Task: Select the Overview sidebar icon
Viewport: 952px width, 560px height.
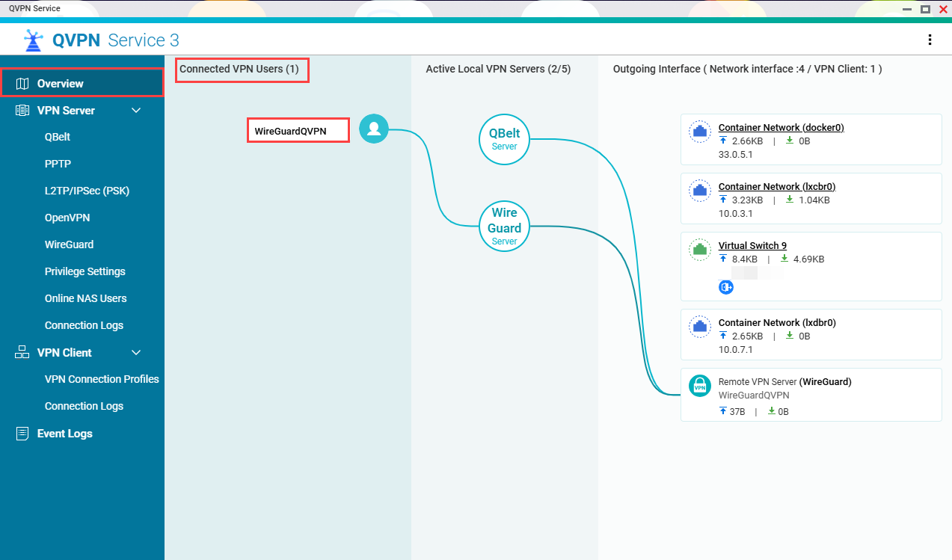Action: click(22, 82)
